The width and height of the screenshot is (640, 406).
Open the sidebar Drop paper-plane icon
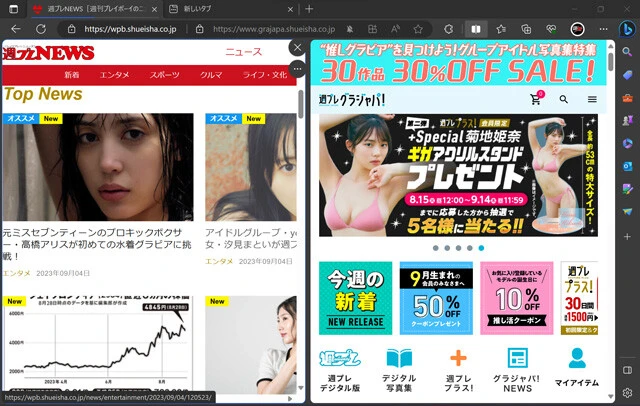pyautogui.click(x=627, y=211)
